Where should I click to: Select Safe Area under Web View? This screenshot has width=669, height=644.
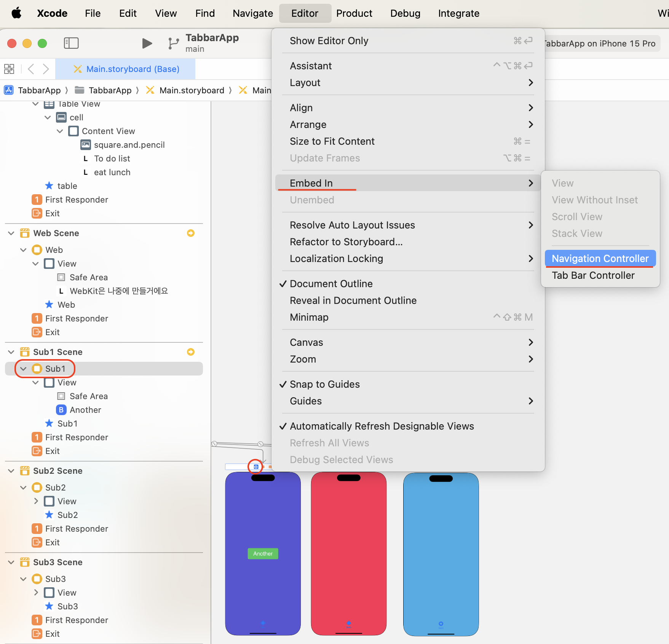point(83,277)
